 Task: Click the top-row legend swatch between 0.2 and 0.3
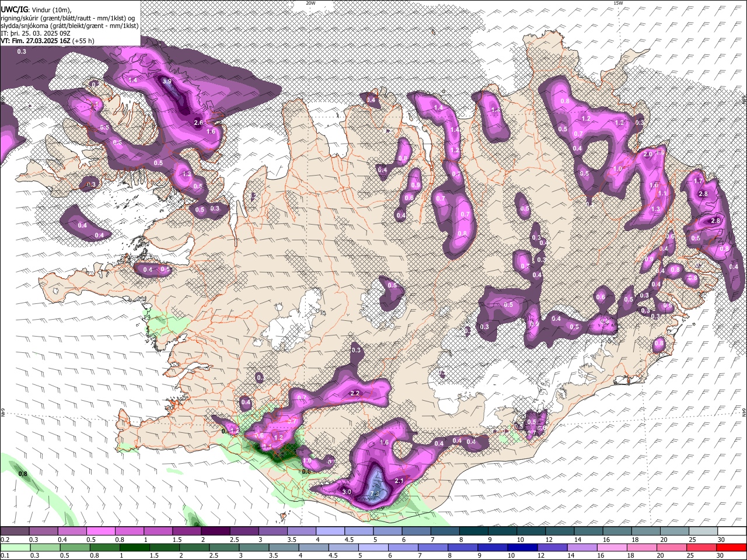coord(15,531)
